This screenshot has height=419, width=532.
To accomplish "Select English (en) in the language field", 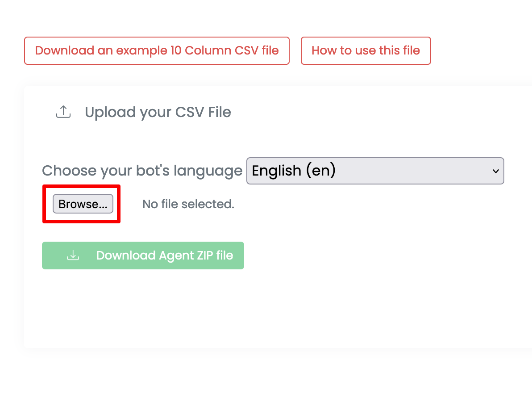I will click(x=375, y=171).
